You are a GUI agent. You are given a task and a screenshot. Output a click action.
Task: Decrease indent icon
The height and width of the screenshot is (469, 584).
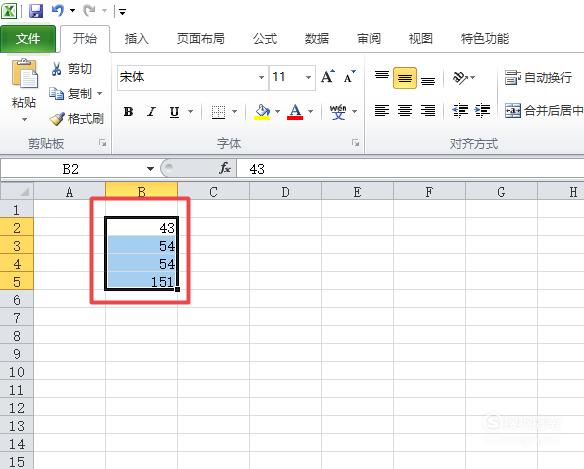coord(460,110)
